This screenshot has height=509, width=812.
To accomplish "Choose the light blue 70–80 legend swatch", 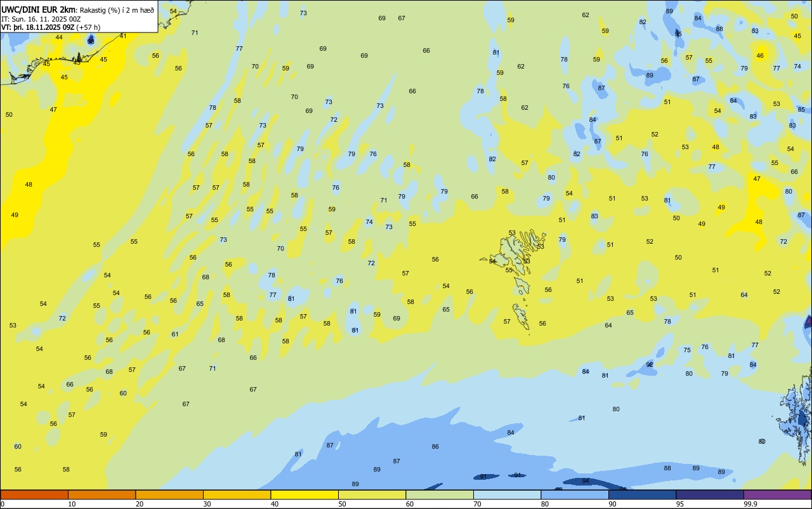I will (x=507, y=494).
